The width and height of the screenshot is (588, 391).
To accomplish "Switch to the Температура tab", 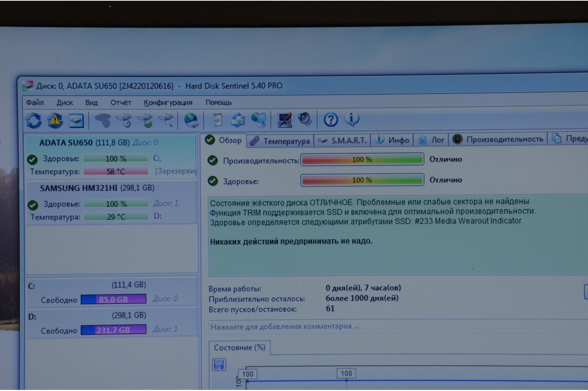I will tap(280, 141).
